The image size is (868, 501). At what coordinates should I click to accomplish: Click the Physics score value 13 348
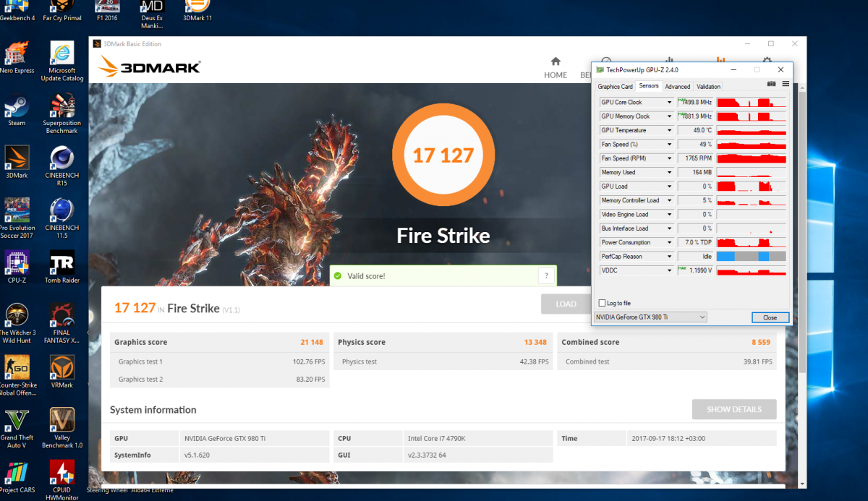535,342
